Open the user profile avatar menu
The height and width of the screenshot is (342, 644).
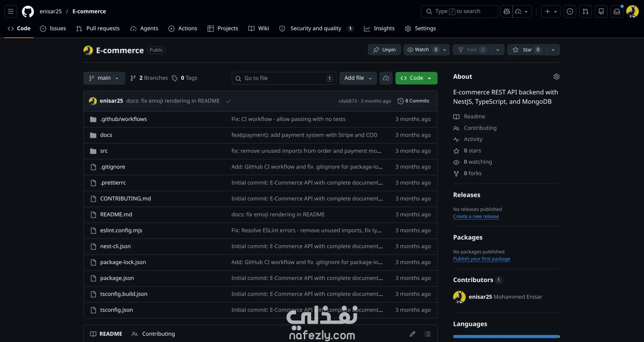[x=632, y=11]
